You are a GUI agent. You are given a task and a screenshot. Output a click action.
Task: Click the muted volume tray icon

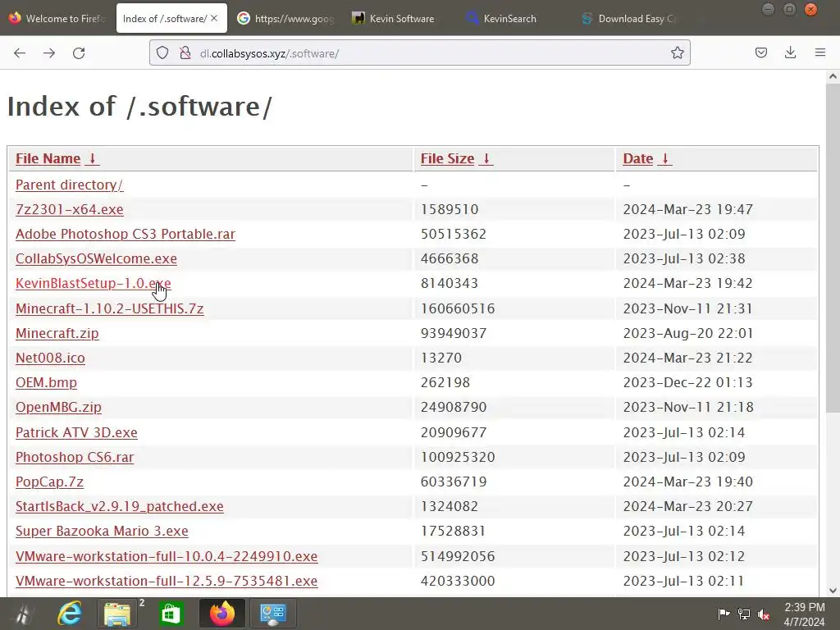pyautogui.click(x=764, y=614)
